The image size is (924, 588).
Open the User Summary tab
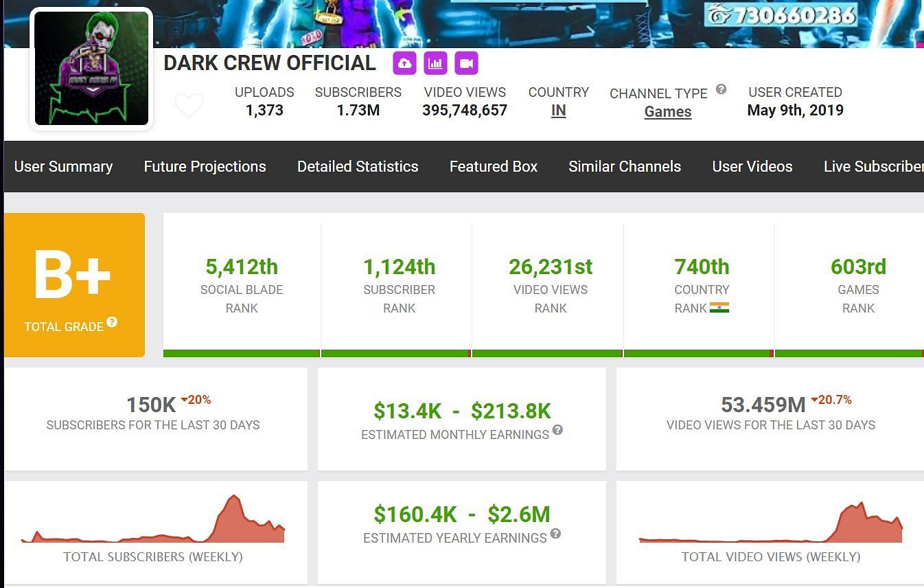tap(63, 166)
